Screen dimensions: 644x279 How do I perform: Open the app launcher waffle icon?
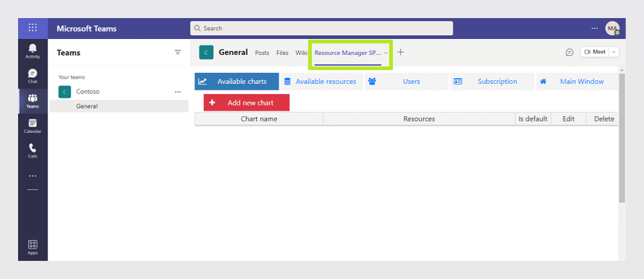pyautogui.click(x=33, y=28)
